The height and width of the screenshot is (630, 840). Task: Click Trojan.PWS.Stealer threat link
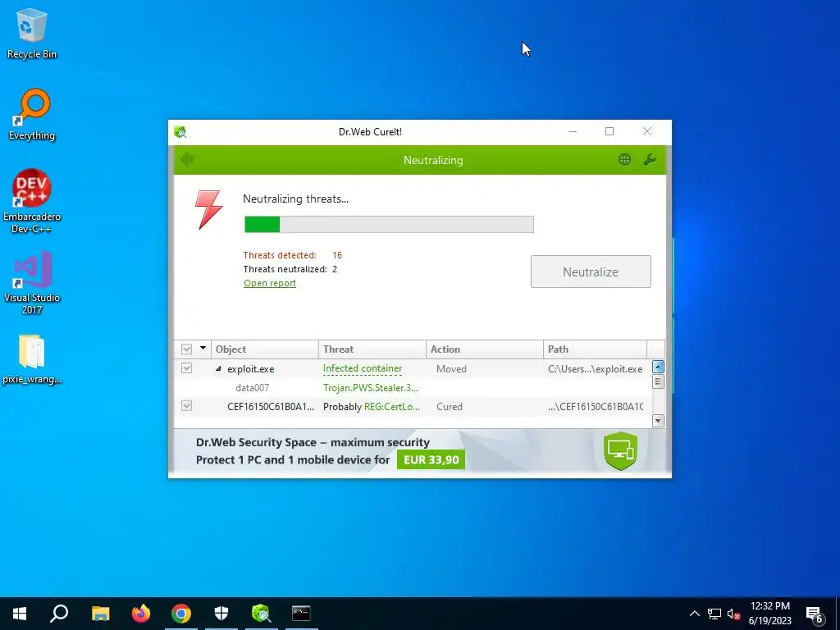point(371,387)
